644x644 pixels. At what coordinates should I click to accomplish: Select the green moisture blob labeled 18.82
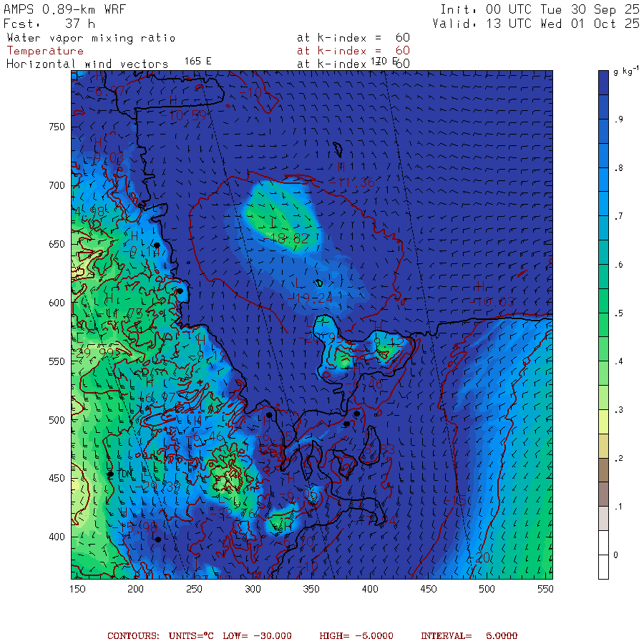(x=279, y=215)
